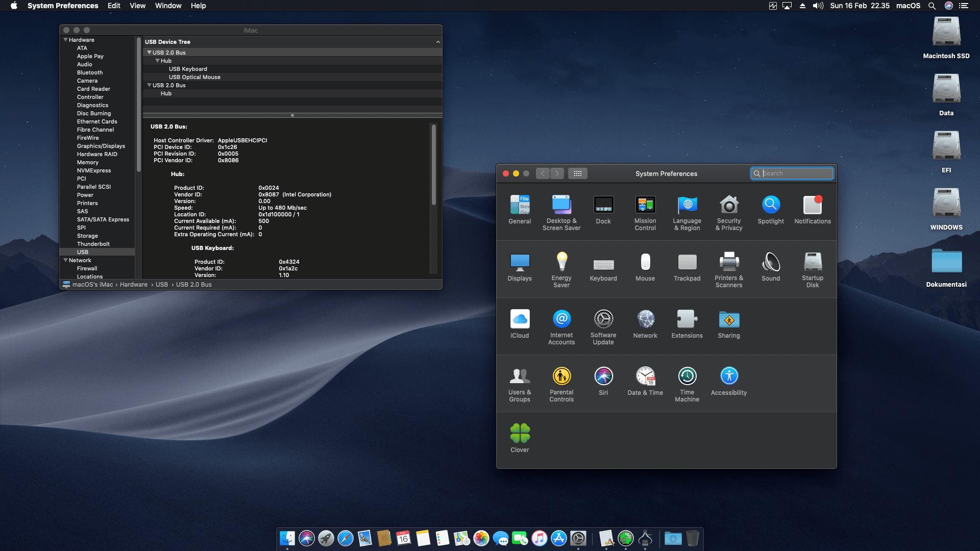The image size is (980, 551).
Task: Open Software Update preferences
Action: tap(603, 327)
